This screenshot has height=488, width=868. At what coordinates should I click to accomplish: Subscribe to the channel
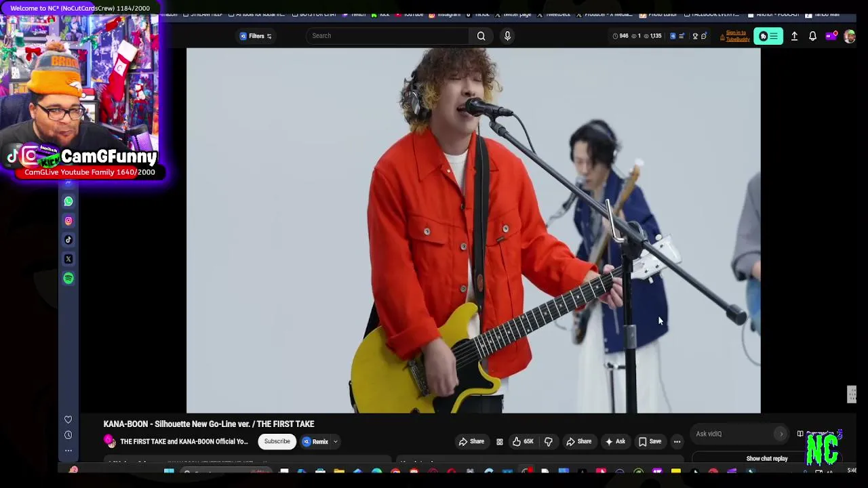[277, 441]
